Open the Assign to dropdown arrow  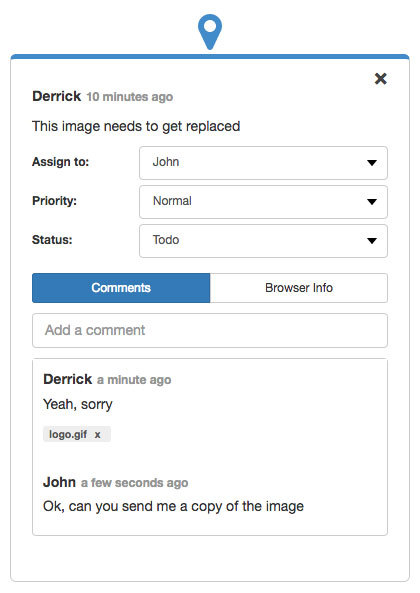point(372,163)
